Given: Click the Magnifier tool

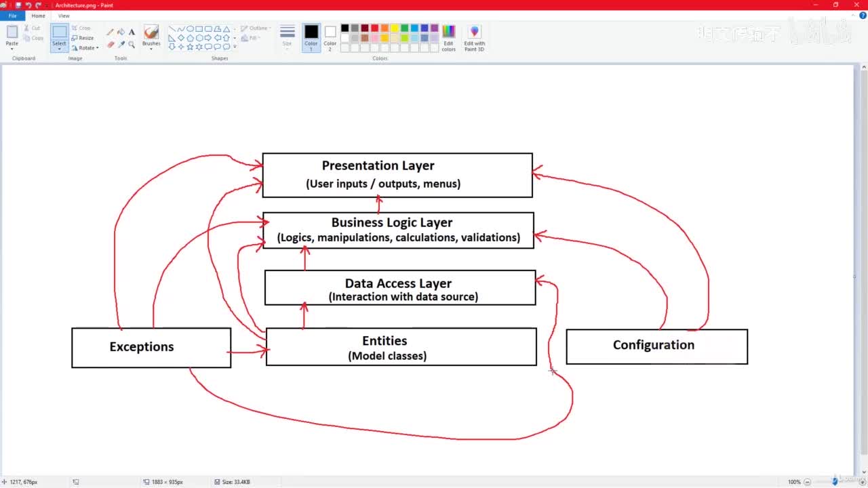Looking at the screenshot, I should point(132,45).
